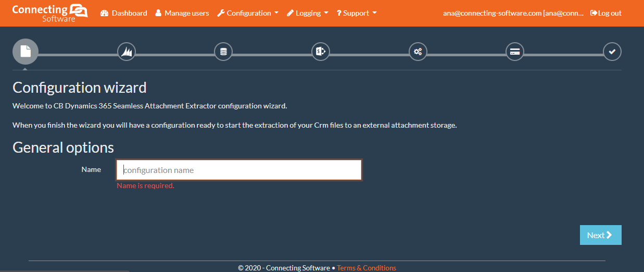Image resolution: width=644 pixels, height=272 pixels.
Task: Click the Connecting Software logo
Action: coord(49,13)
